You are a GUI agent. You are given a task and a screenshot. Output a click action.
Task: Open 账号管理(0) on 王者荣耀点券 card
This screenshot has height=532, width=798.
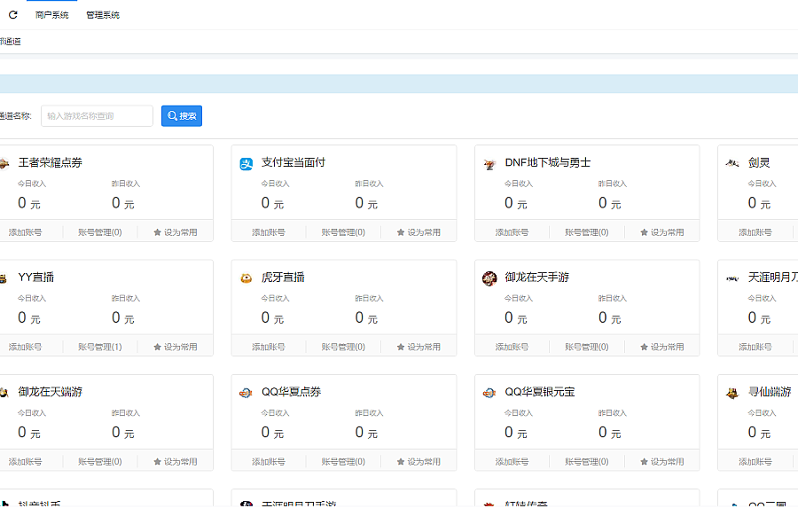pyautogui.click(x=99, y=232)
